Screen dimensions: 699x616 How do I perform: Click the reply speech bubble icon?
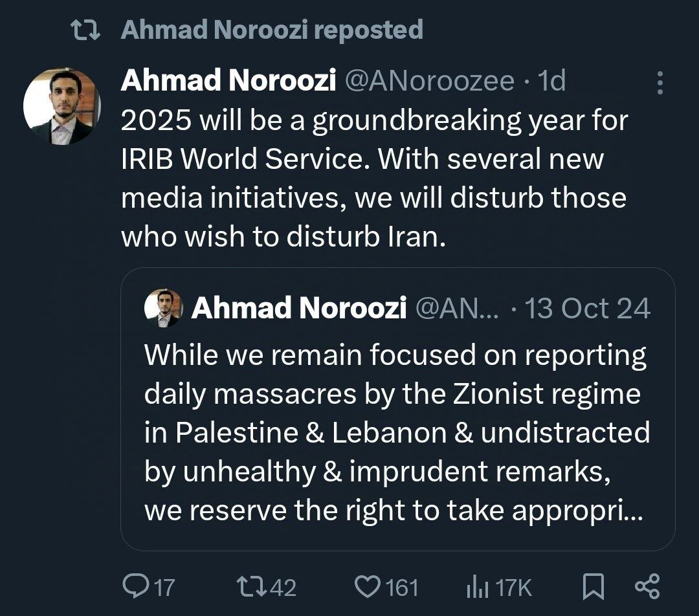135,586
